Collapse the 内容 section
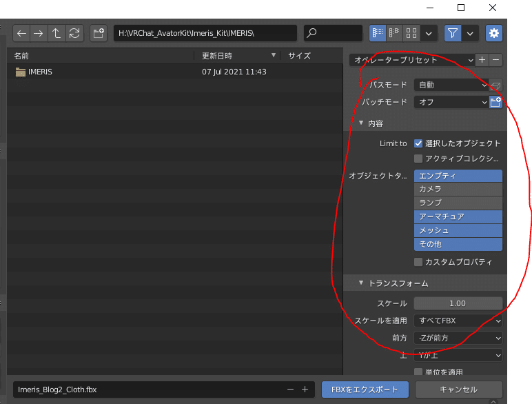 coord(361,123)
